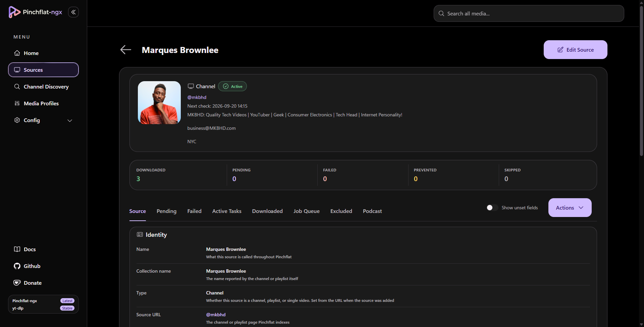The width and height of the screenshot is (644, 327).
Task: Switch to the Failed tab
Action: pyautogui.click(x=195, y=211)
